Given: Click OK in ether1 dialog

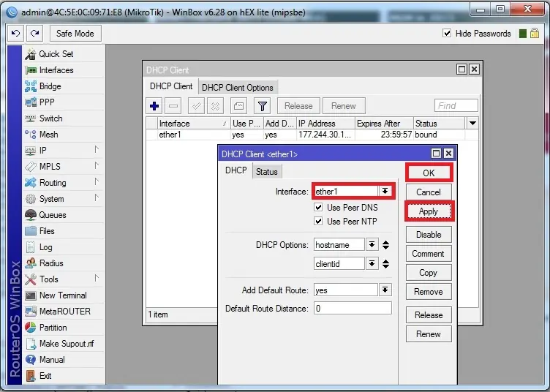Looking at the screenshot, I should [429, 173].
